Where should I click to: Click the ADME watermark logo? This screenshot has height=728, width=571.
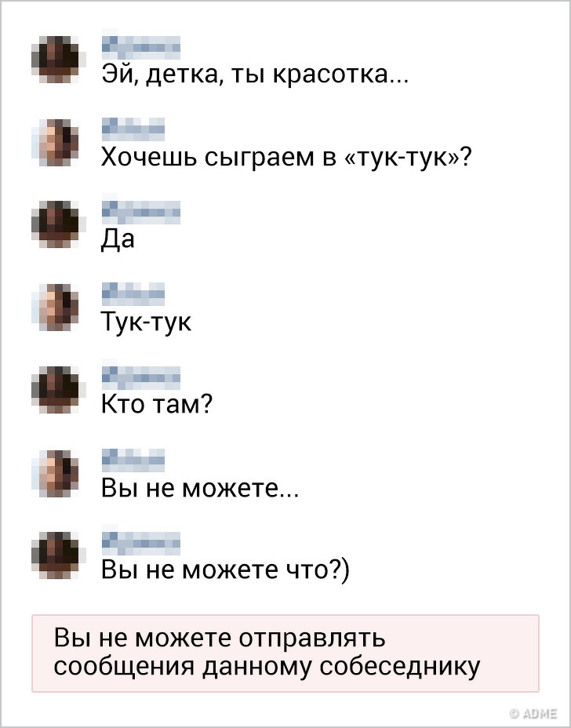(533, 713)
